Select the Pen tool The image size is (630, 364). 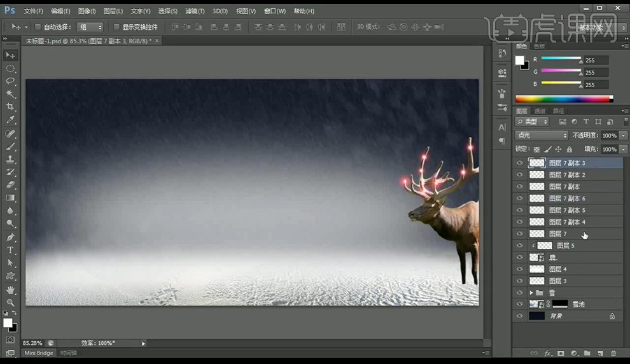10,237
